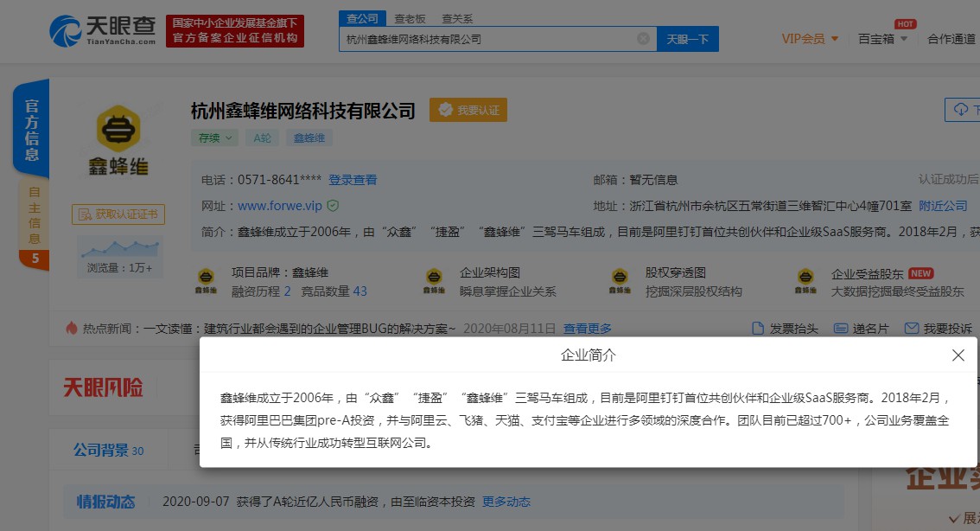Select the 查公司 tab
Image resolution: width=980 pixels, height=531 pixels.
362,18
